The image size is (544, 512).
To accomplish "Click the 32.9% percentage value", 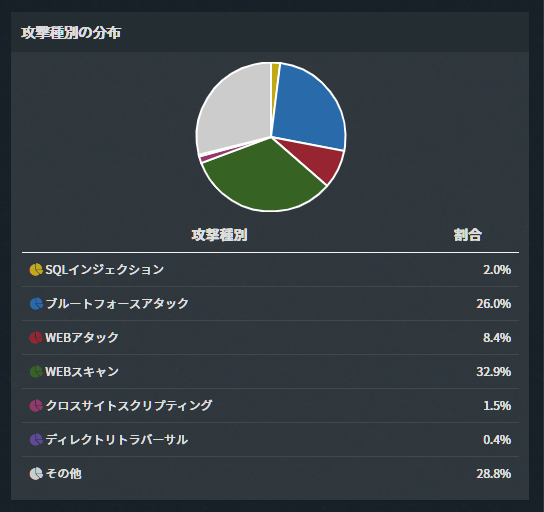I will tap(494, 372).
